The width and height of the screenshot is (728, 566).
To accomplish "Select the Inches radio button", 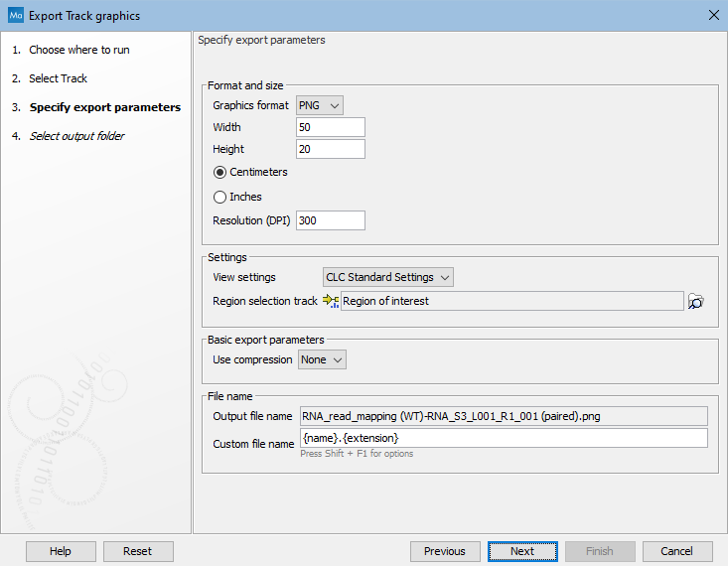I will click(220, 197).
